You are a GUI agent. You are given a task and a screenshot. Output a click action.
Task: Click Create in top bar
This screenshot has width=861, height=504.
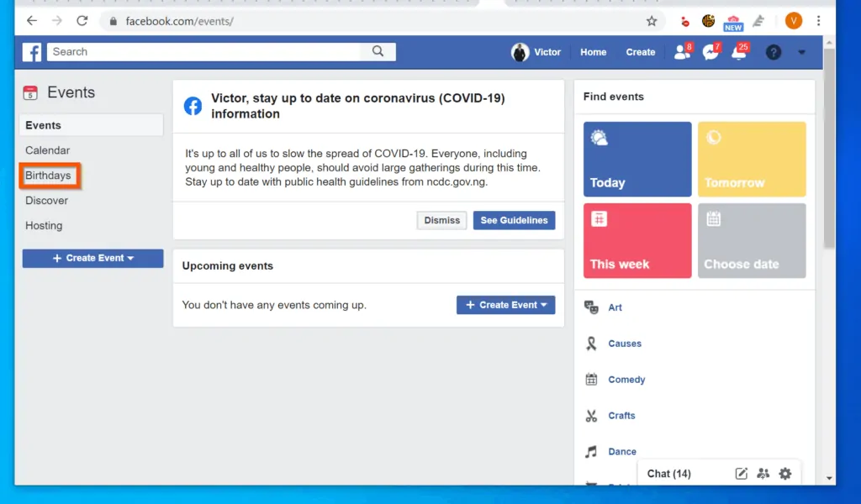coord(640,52)
